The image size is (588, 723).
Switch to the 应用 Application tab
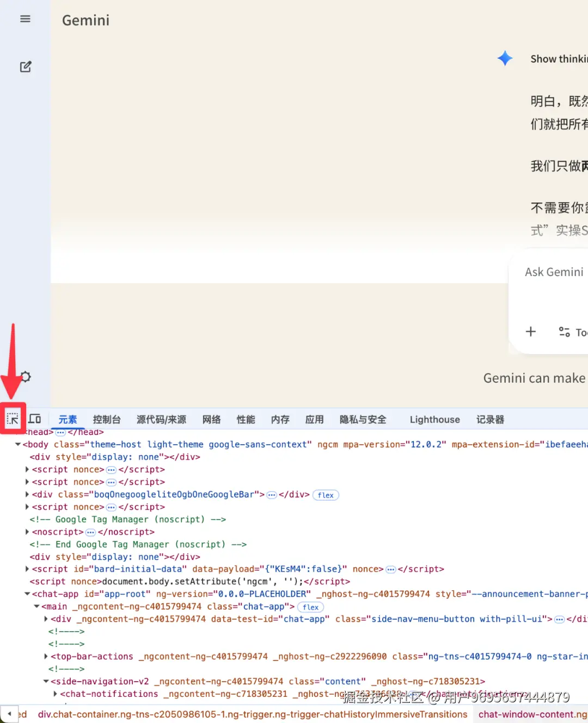315,419
